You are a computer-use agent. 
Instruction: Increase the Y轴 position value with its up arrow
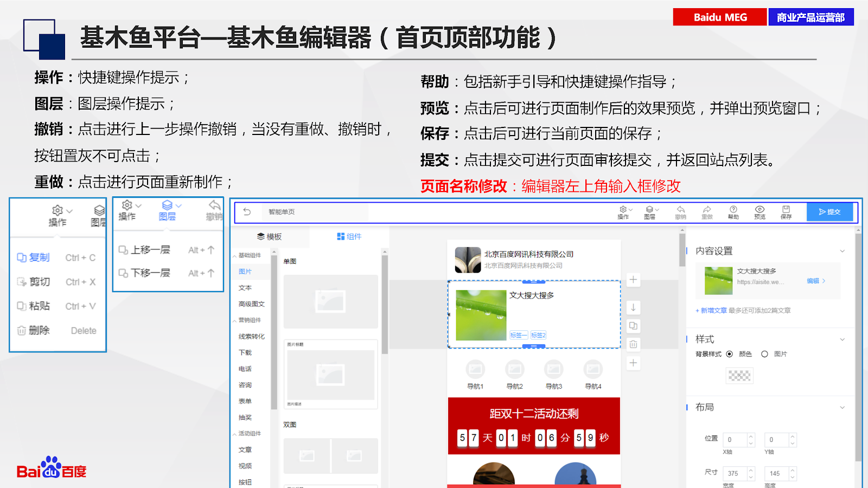pos(793,436)
